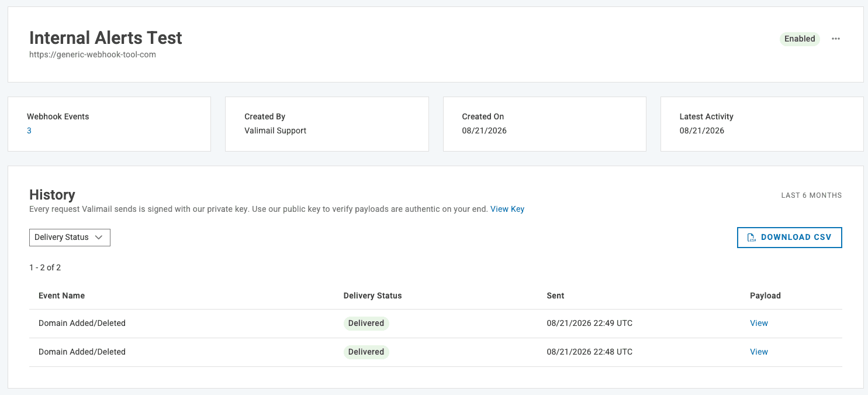Expand the Delivery Status chevron arrow

coord(99,237)
